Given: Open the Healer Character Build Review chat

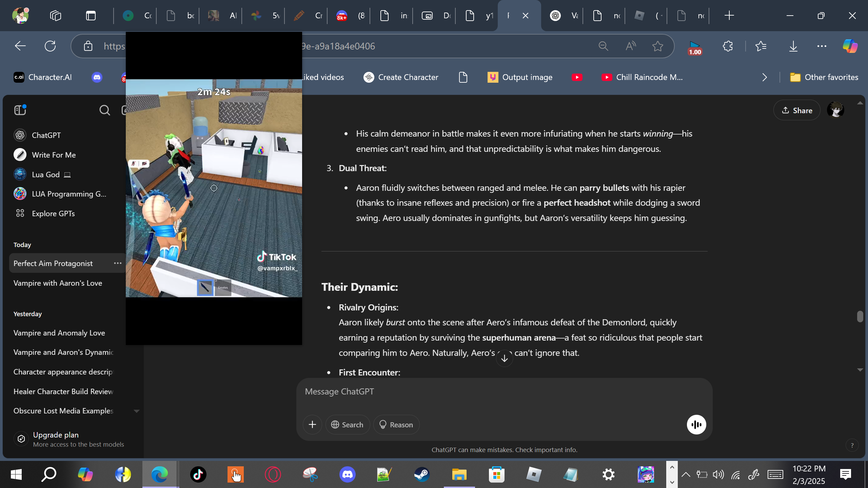Looking at the screenshot, I should (63, 391).
